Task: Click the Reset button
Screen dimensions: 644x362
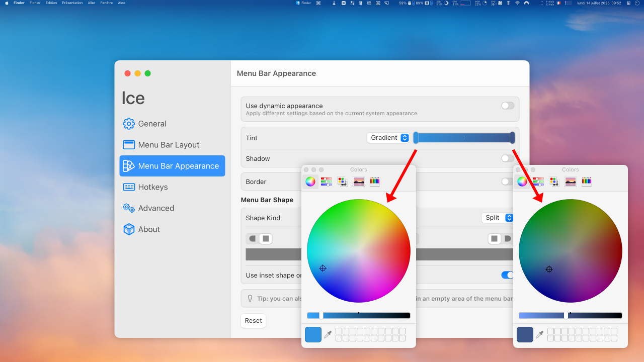Action: click(253, 321)
